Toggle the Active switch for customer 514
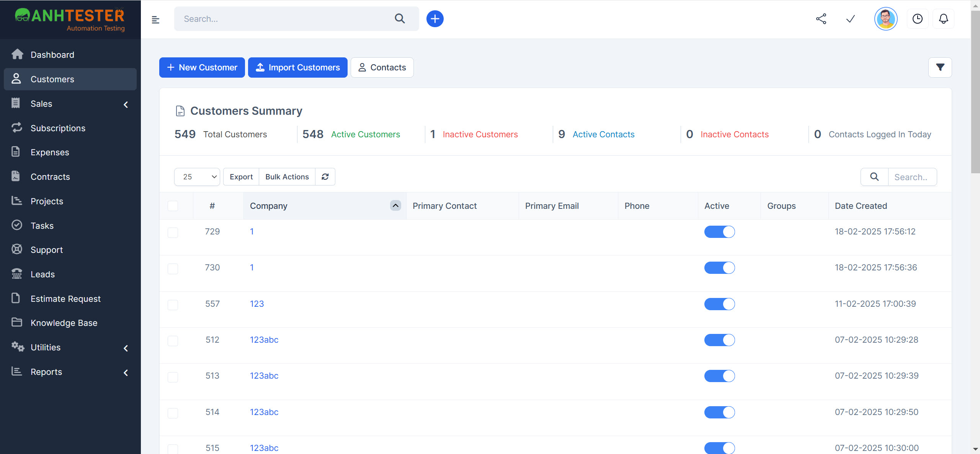 [x=719, y=412]
